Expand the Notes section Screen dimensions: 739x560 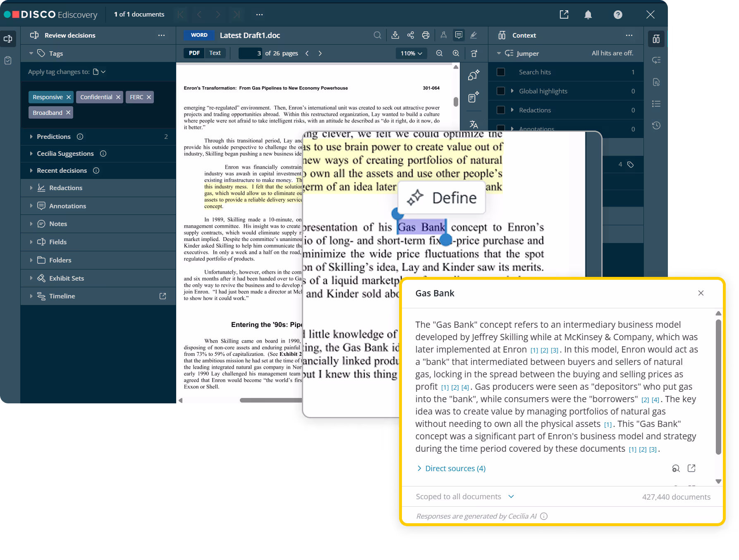coord(31,224)
